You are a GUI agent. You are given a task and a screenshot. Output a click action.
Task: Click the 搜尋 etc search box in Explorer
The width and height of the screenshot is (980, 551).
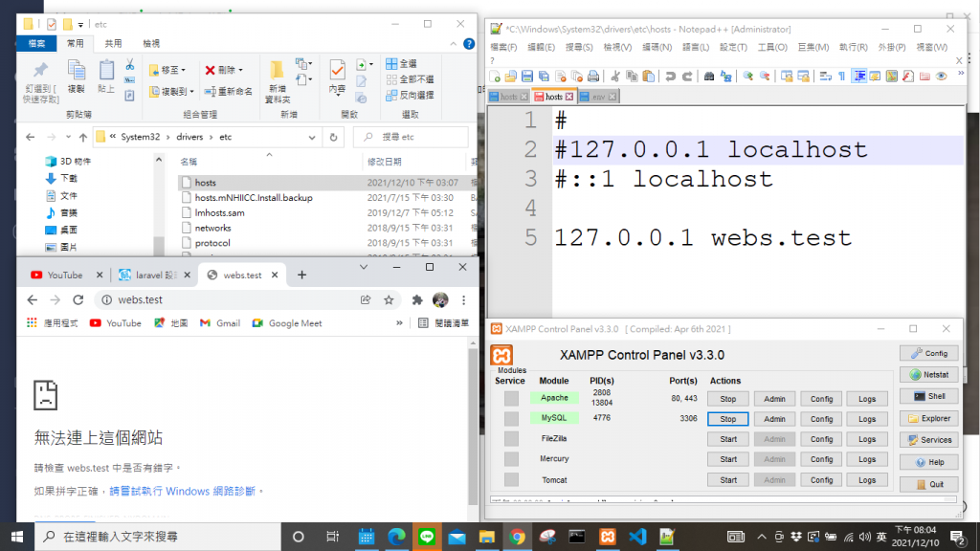click(411, 137)
